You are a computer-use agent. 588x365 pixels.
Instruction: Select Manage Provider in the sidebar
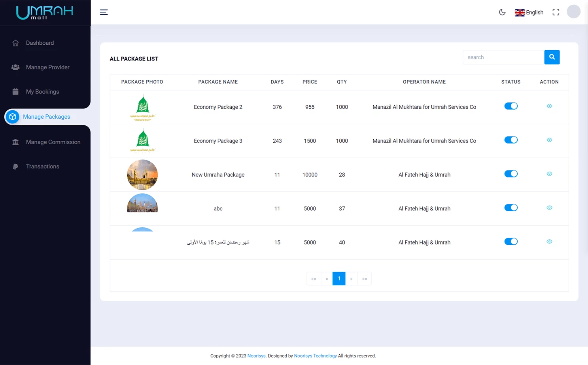pos(47,67)
